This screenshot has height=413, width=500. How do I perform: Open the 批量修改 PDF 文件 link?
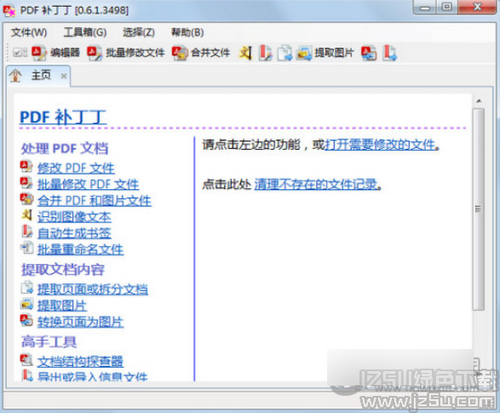pos(88,184)
